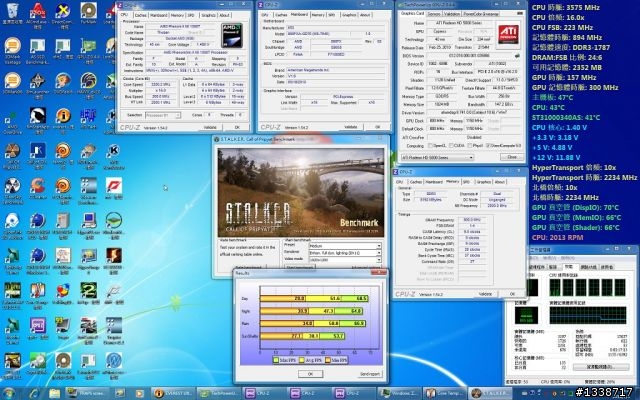Open the processor Selection dropdown in CPU-Z

click(x=162, y=116)
